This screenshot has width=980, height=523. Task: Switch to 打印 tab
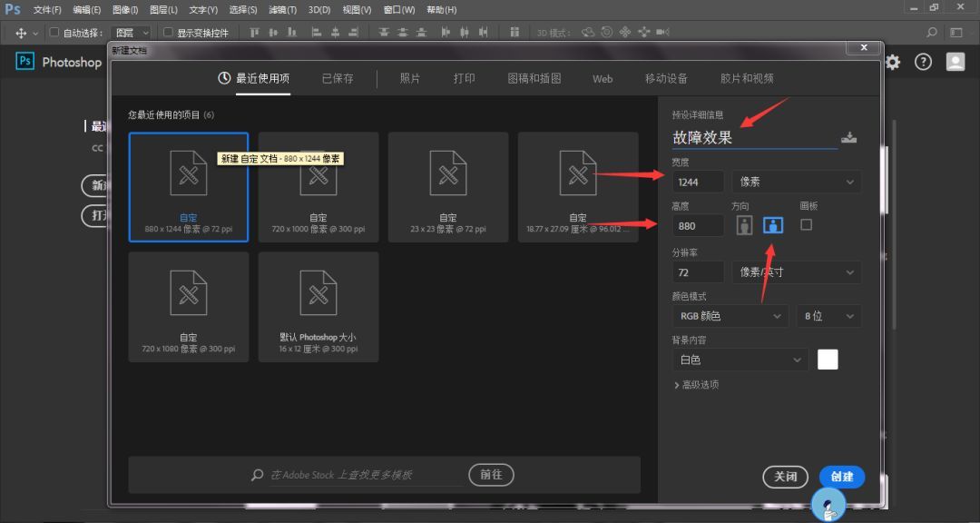click(x=465, y=78)
